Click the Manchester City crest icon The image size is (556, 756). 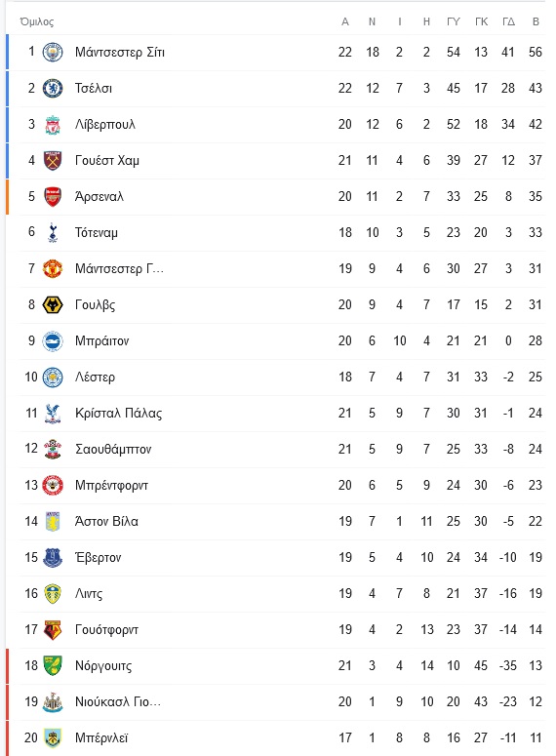pos(53,52)
